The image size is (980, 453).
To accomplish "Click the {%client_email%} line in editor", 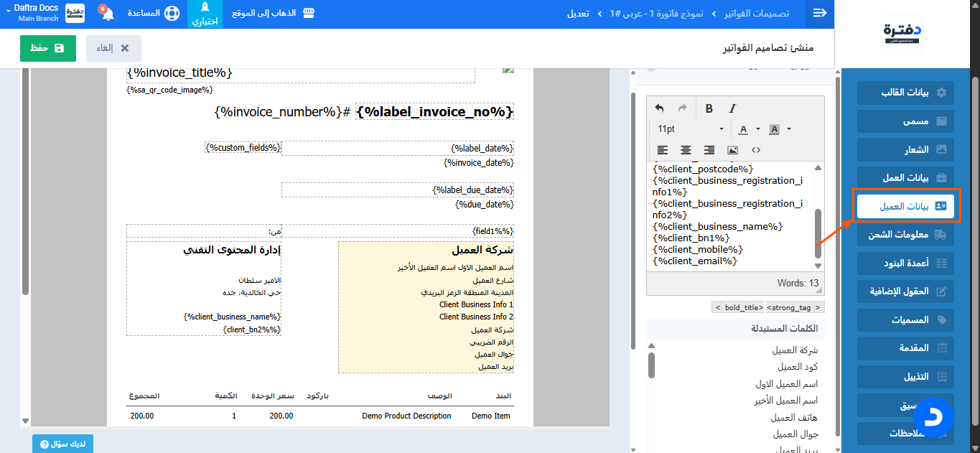I will pyautogui.click(x=695, y=261).
